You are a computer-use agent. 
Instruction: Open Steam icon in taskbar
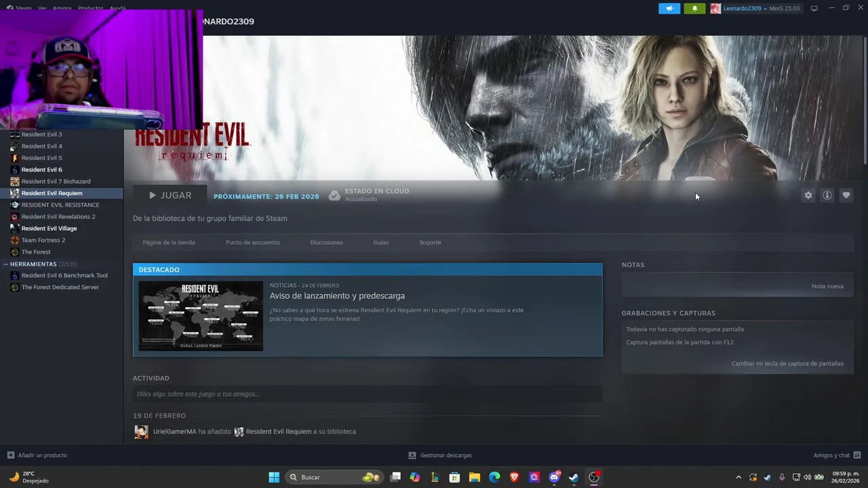(574, 477)
